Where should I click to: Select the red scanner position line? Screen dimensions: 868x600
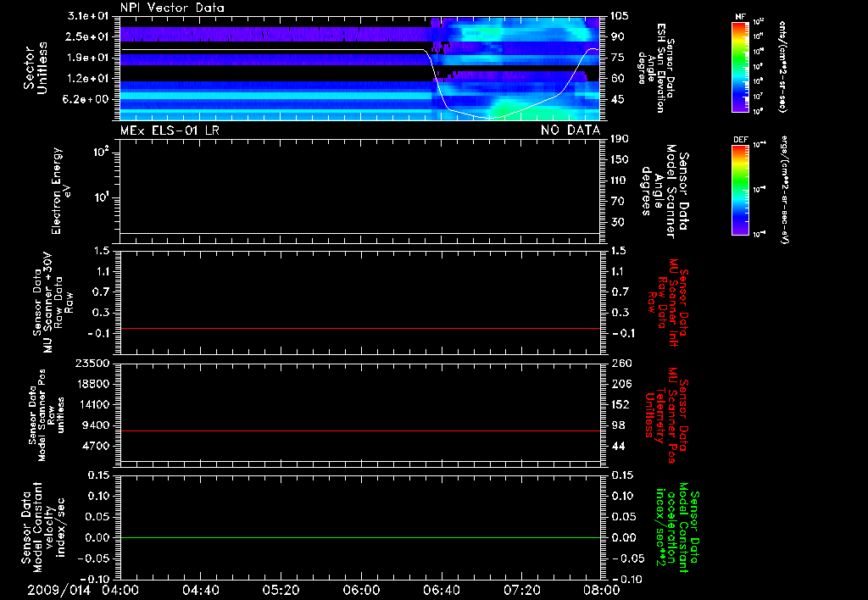pyautogui.click(x=360, y=431)
